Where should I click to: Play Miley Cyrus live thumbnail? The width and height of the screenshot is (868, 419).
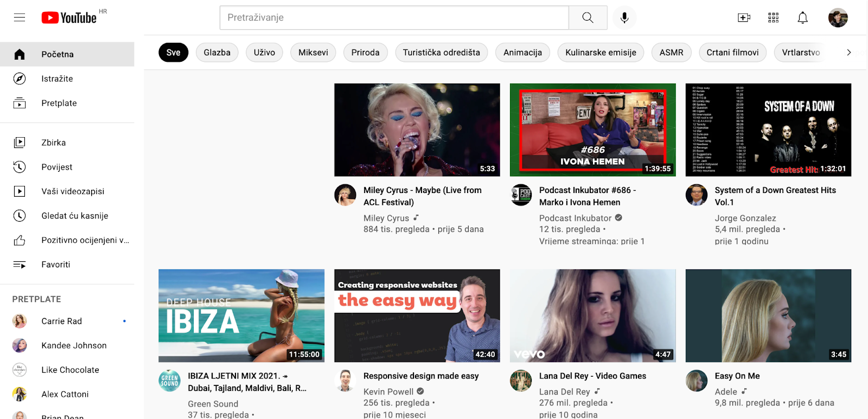click(417, 130)
